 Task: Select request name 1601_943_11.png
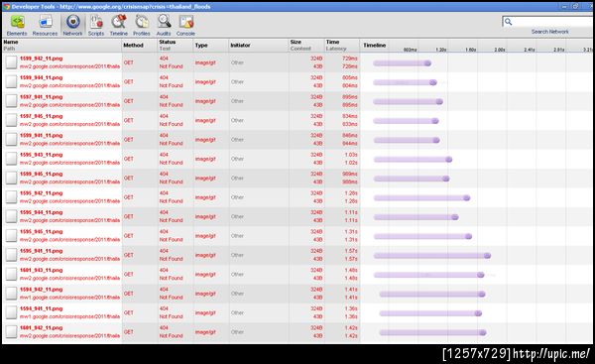[41, 270]
